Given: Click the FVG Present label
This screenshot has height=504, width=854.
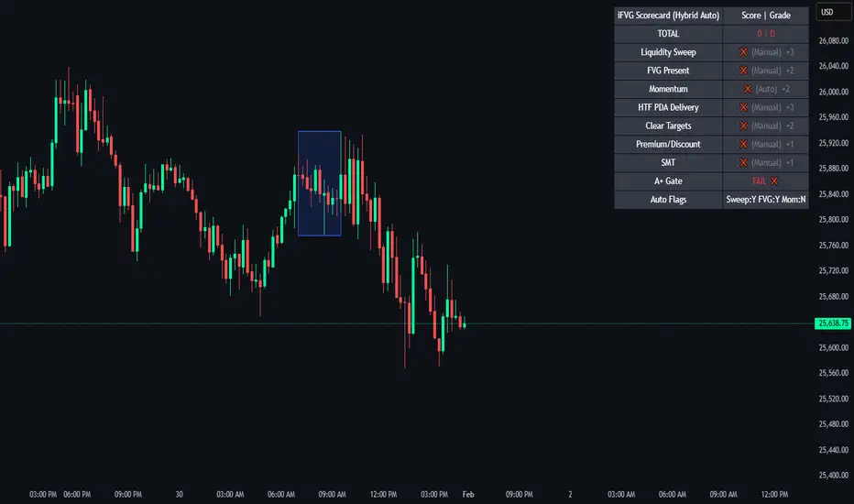Looking at the screenshot, I should coord(668,71).
